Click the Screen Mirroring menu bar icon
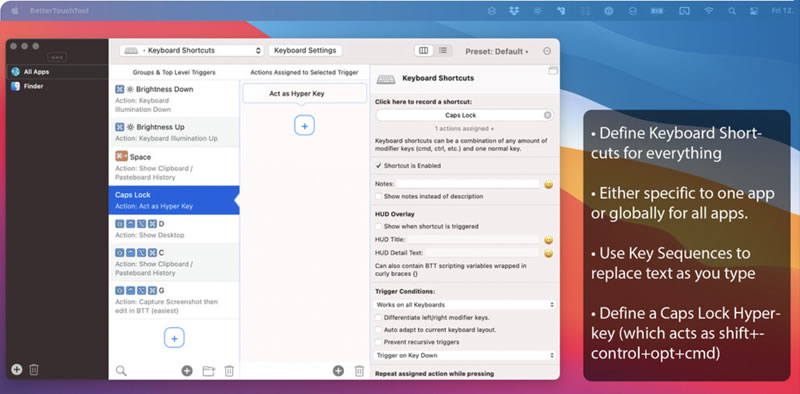This screenshot has width=800, height=394. coord(685,11)
